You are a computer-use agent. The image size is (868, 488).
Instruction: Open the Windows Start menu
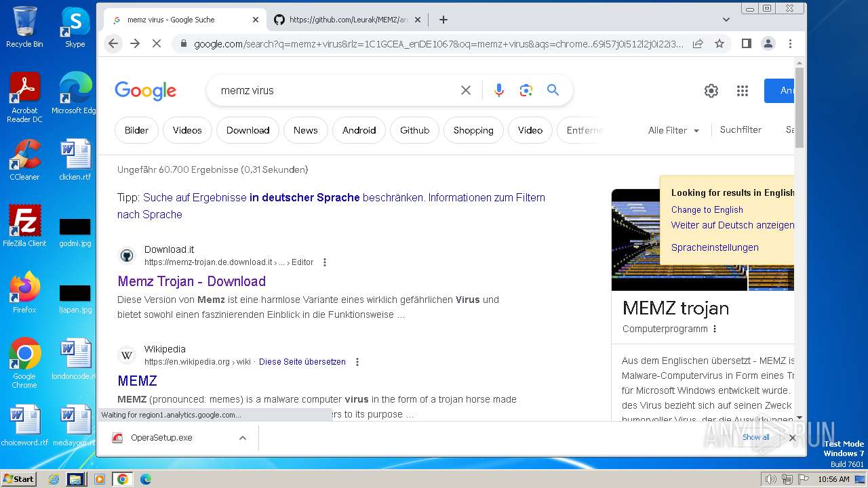click(18, 479)
